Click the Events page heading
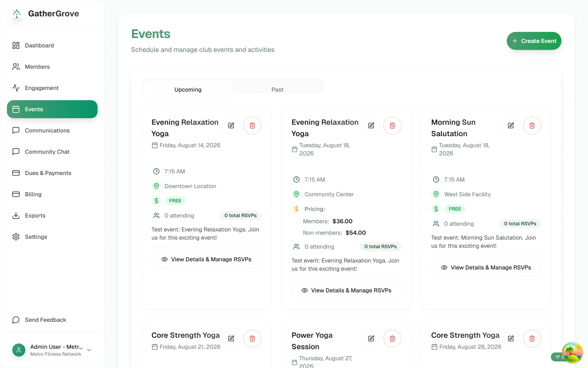 pyautogui.click(x=151, y=34)
